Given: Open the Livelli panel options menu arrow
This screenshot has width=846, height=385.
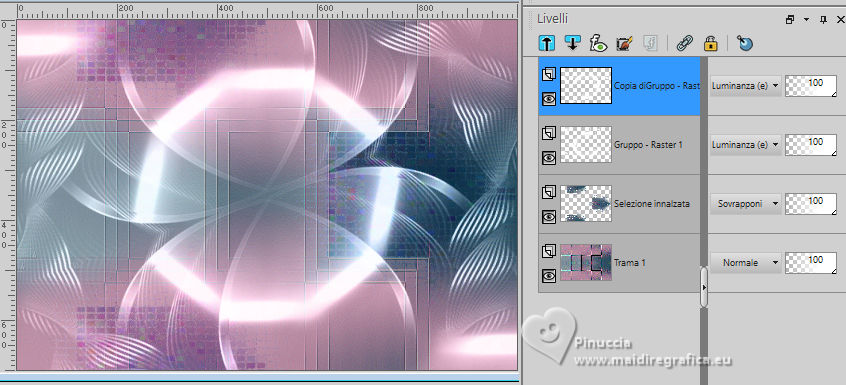Looking at the screenshot, I should [x=806, y=19].
